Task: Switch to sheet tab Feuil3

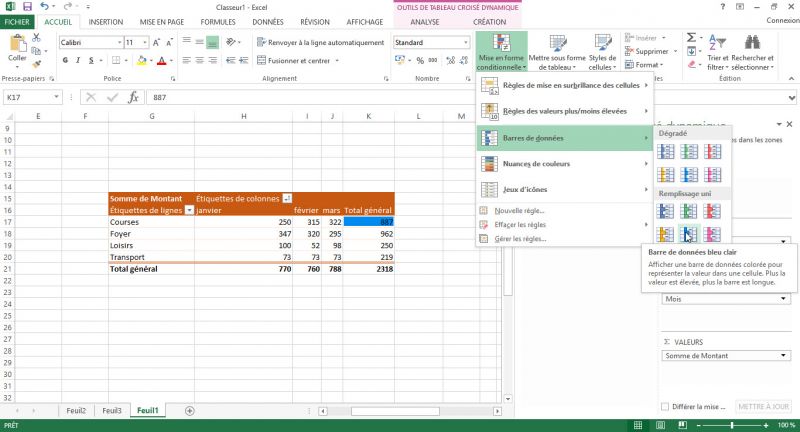Action: tap(112, 411)
